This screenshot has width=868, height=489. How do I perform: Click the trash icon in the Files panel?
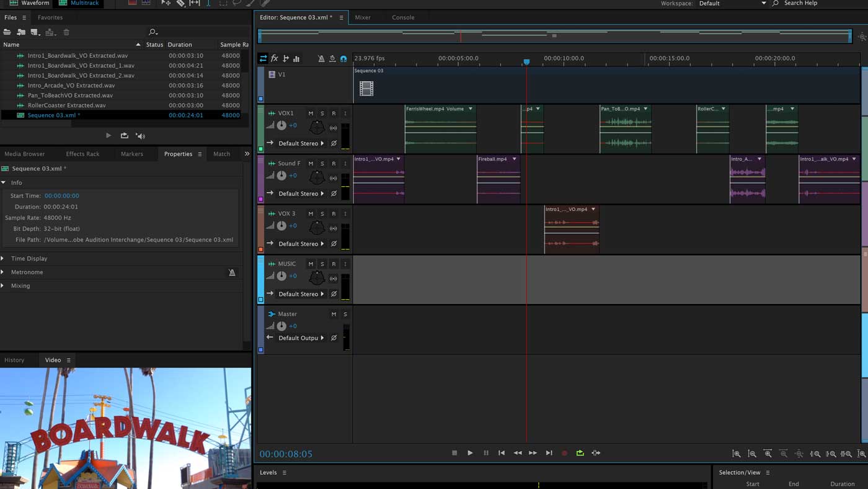66,32
